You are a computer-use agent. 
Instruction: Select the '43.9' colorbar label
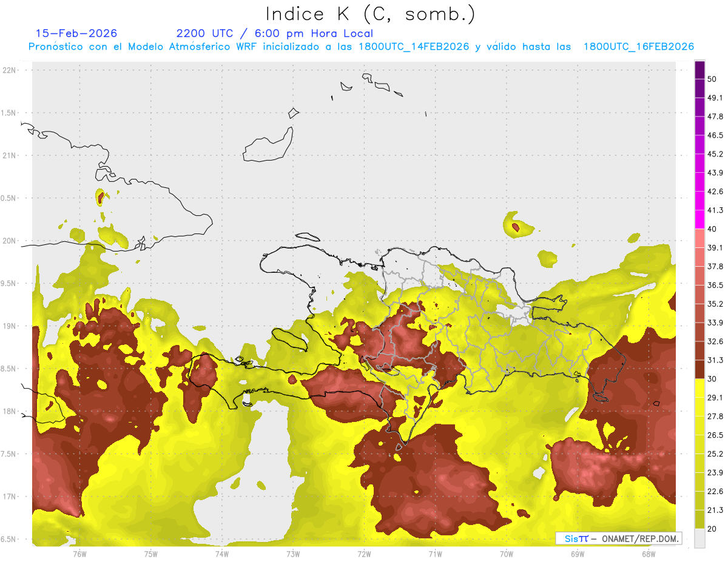[x=715, y=173]
